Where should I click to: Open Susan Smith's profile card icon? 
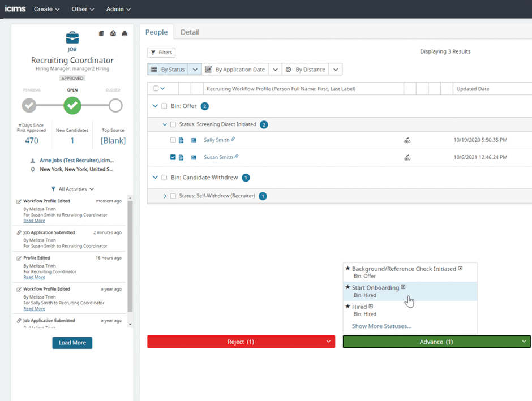pyautogui.click(x=194, y=157)
